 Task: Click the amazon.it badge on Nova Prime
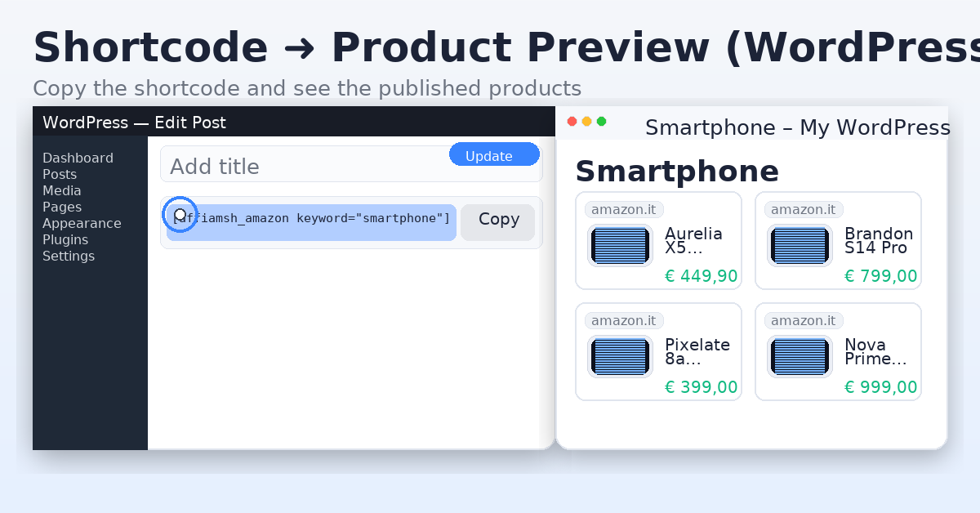click(x=804, y=321)
